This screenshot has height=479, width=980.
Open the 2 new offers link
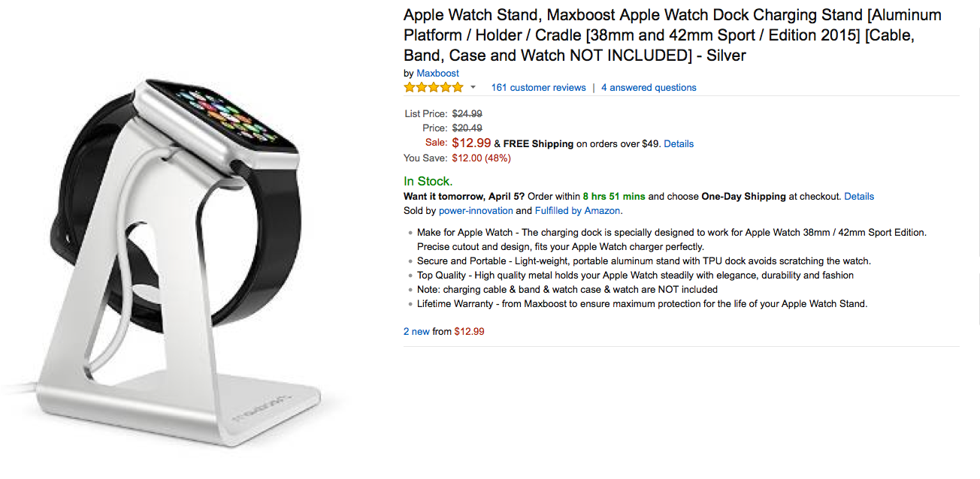coord(416,331)
